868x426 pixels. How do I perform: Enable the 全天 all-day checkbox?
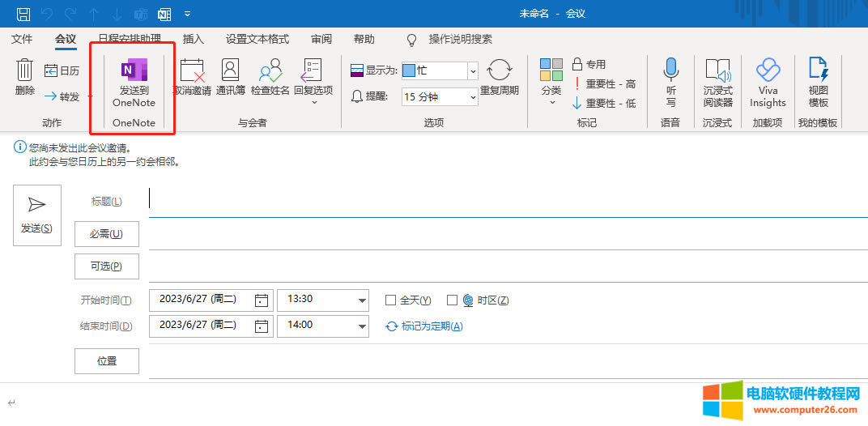click(391, 300)
